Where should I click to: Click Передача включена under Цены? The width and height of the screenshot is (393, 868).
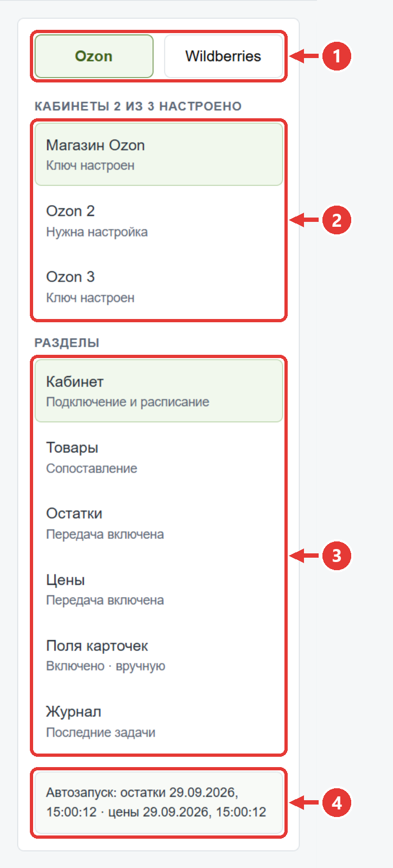tap(105, 600)
